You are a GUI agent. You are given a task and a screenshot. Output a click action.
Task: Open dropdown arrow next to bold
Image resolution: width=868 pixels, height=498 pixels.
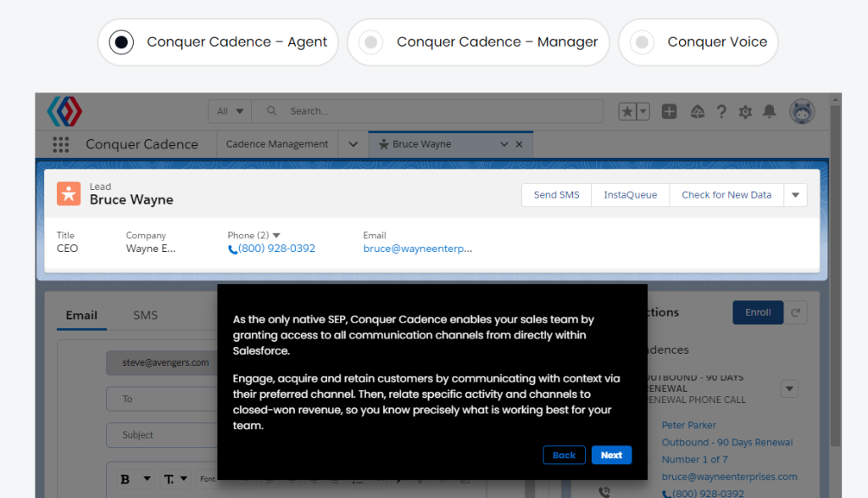click(147, 478)
